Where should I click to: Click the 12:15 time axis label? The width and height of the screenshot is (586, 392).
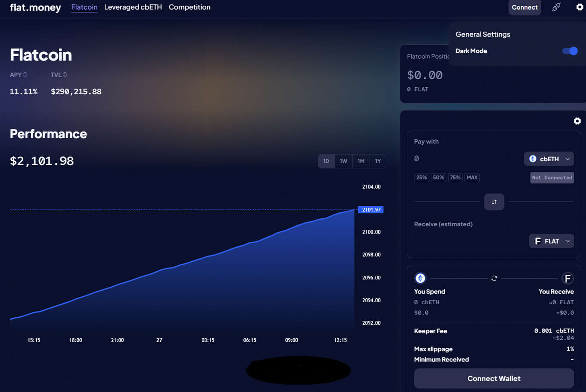340,340
